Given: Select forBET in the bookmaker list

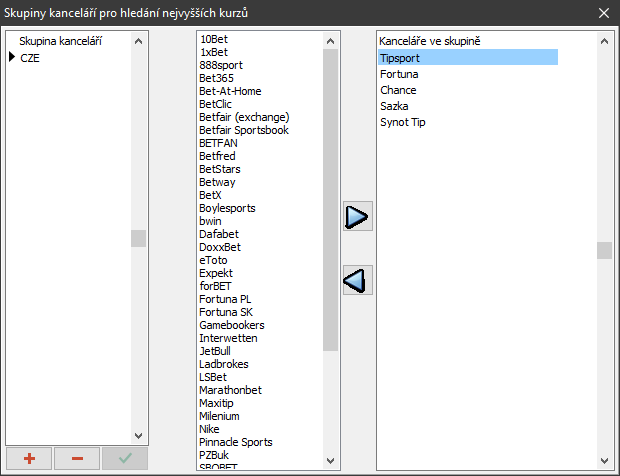Looking at the screenshot, I should click(x=215, y=286).
